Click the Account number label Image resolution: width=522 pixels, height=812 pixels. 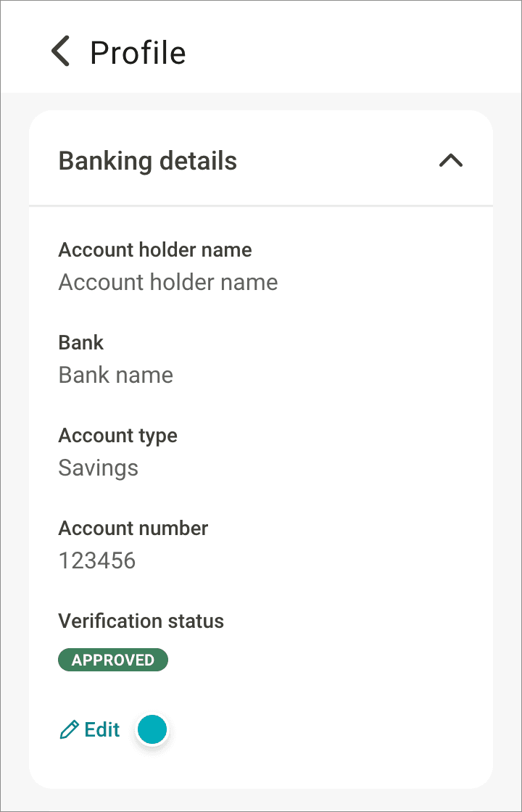(x=133, y=529)
